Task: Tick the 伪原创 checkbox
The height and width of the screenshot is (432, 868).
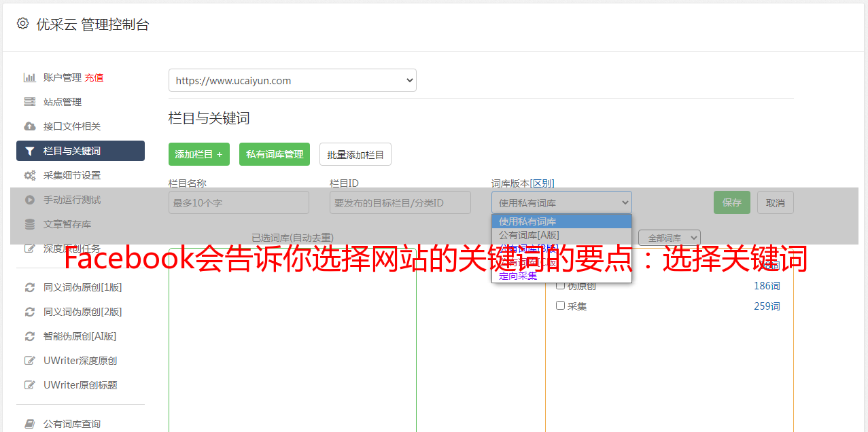Action: [x=561, y=285]
